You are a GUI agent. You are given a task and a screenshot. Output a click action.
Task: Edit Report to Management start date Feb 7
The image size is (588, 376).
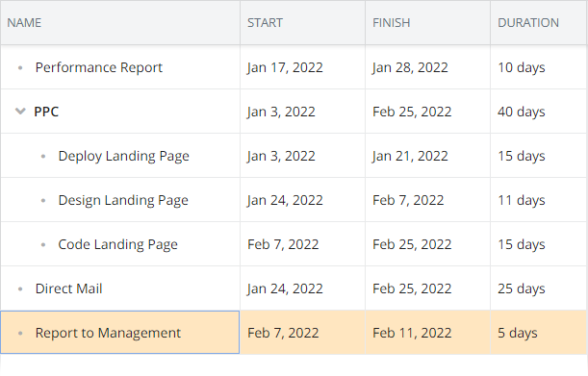coord(283,333)
